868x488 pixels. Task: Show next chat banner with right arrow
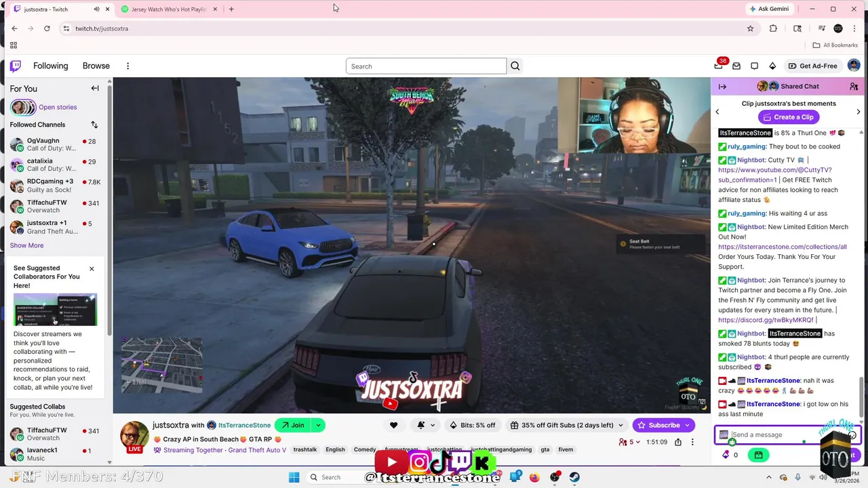click(x=858, y=111)
